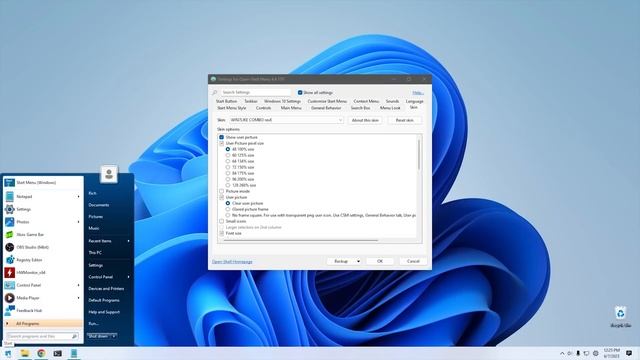Expand the Recent Items submenu arrow
640x360 pixels.
pyautogui.click(x=129, y=241)
